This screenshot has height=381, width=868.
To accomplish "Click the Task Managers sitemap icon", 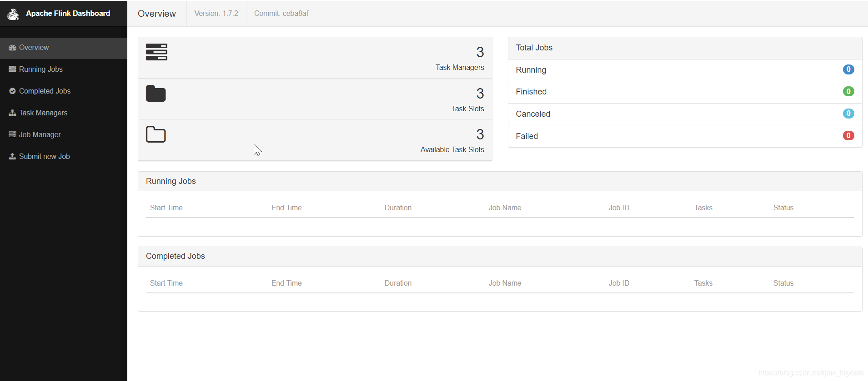I will 12,113.
